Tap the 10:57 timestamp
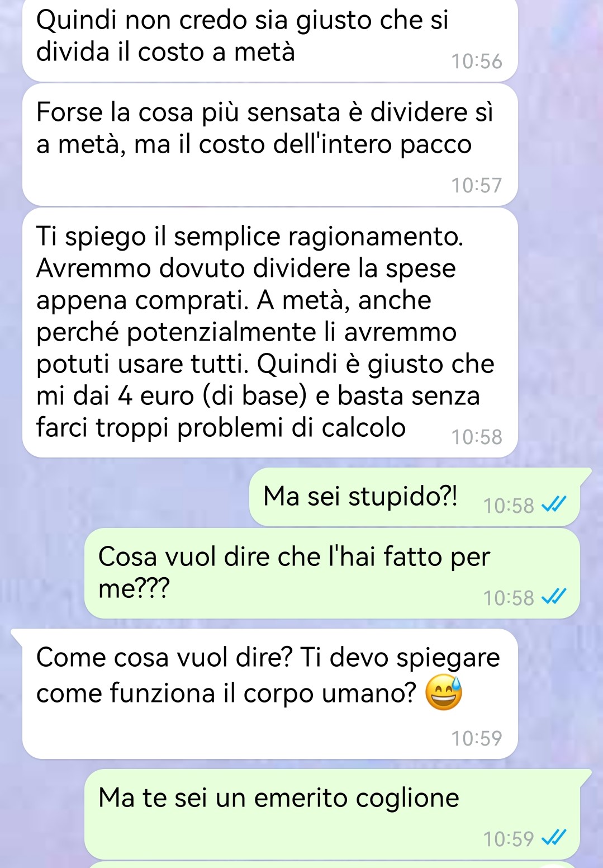Image resolution: width=603 pixels, height=868 pixels. click(x=477, y=185)
